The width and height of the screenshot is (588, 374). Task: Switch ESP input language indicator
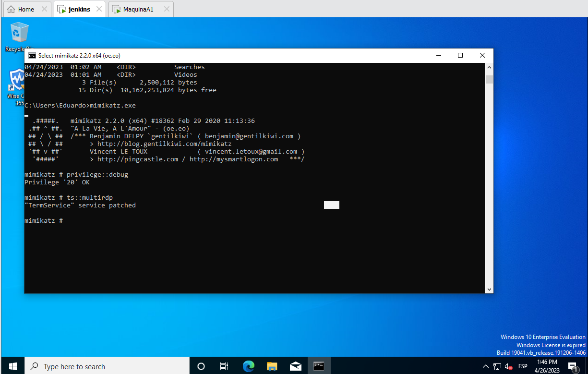[523, 366]
